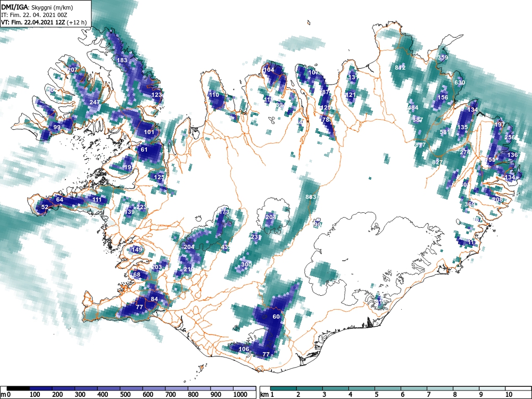Screen dimensions: 532x399
Task: Click the map value '107'
Action: coord(313,72)
